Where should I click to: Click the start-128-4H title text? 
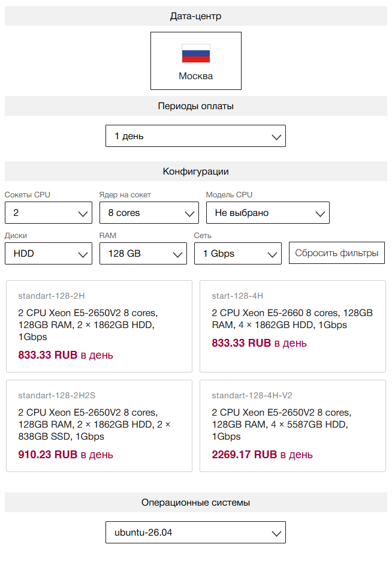tap(237, 296)
